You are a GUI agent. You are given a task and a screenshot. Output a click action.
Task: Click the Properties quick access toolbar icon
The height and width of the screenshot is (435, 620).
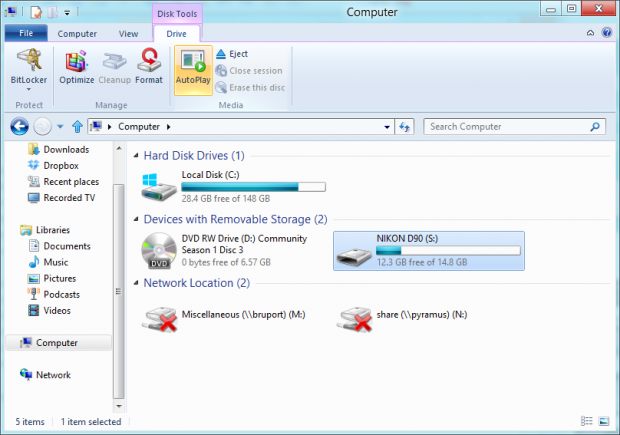pyautogui.click(x=36, y=13)
